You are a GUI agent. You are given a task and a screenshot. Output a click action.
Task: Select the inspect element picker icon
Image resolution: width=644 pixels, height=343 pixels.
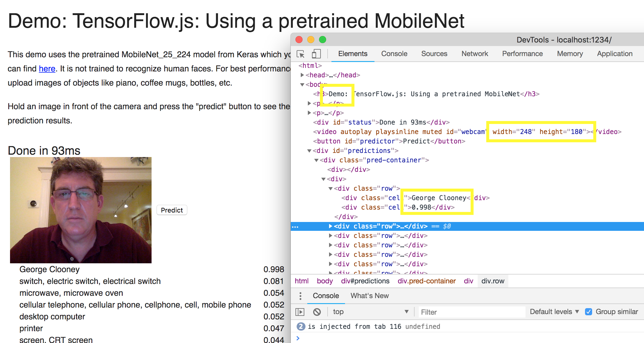(301, 54)
